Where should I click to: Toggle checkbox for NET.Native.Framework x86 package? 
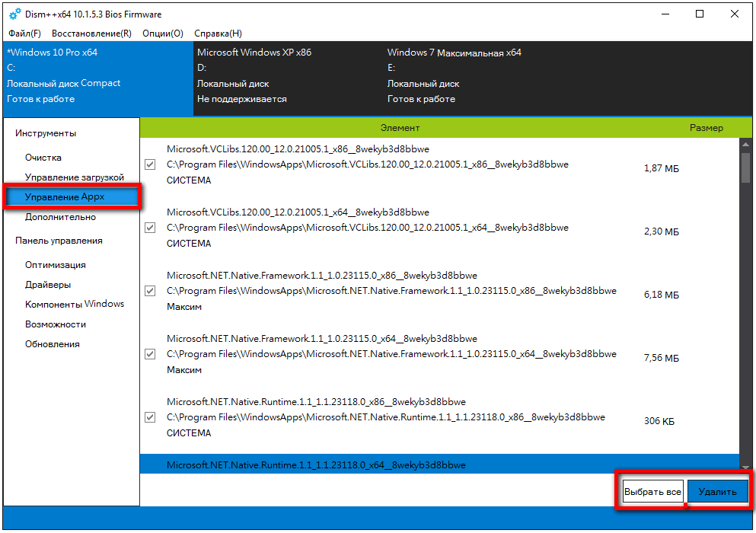[150, 291]
